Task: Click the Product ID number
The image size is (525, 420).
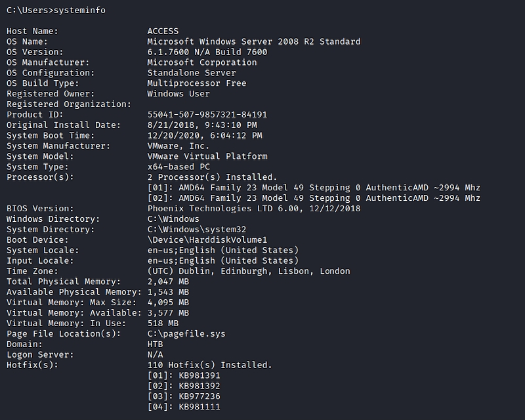Action: click(x=207, y=115)
